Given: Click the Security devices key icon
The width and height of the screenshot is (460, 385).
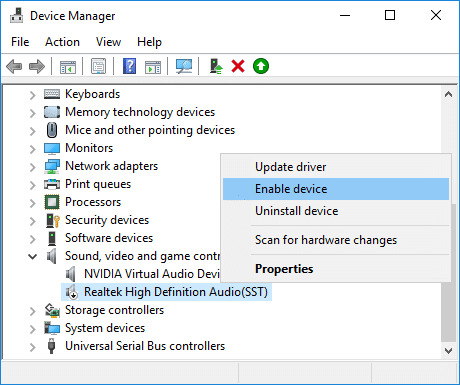Looking at the screenshot, I should pos(53,220).
